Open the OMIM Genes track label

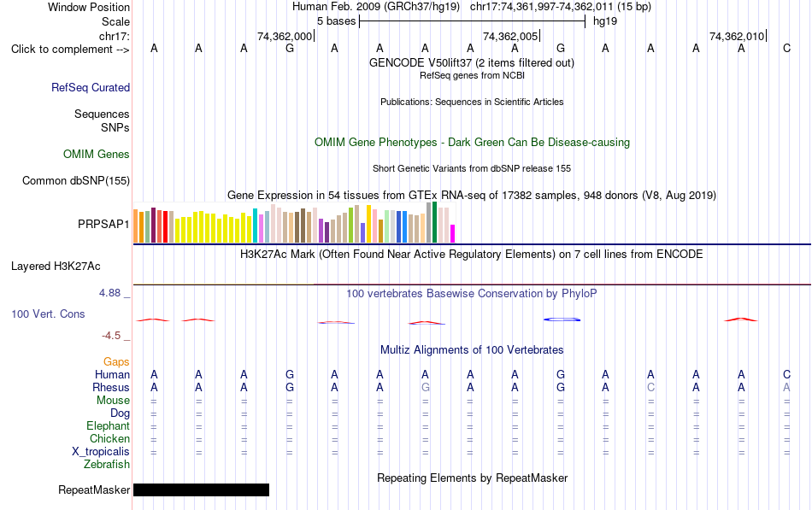pyautogui.click(x=97, y=155)
